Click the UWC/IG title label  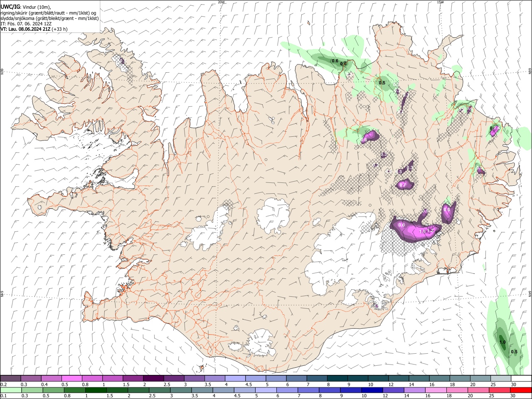(x=10, y=7)
